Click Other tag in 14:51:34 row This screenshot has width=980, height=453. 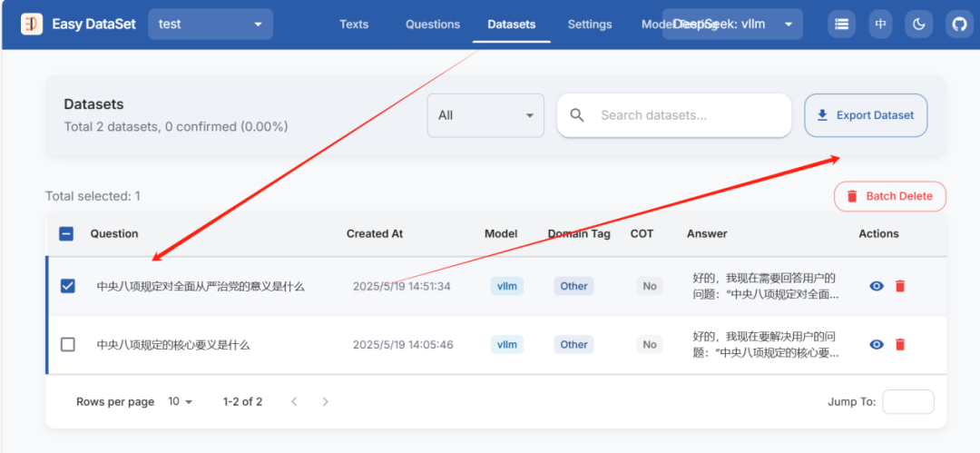point(573,286)
